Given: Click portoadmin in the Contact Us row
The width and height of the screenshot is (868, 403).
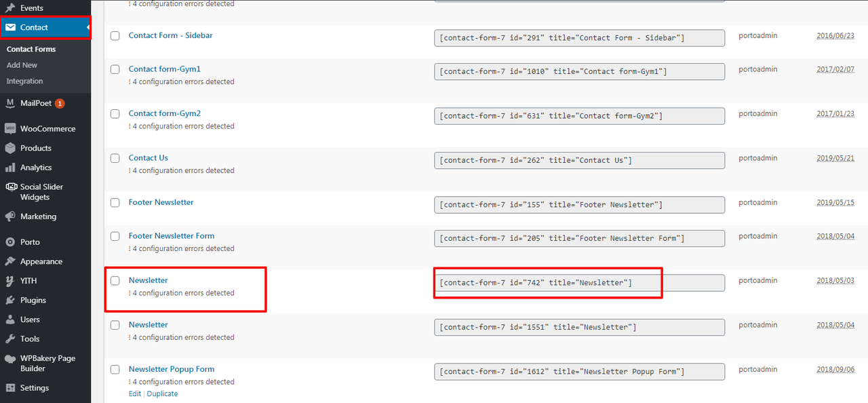Looking at the screenshot, I should (758, 158).
